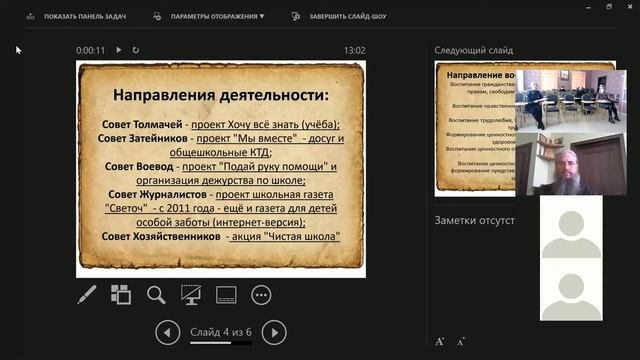
Task: Go to the previous slide
Action: click(168, 333)
